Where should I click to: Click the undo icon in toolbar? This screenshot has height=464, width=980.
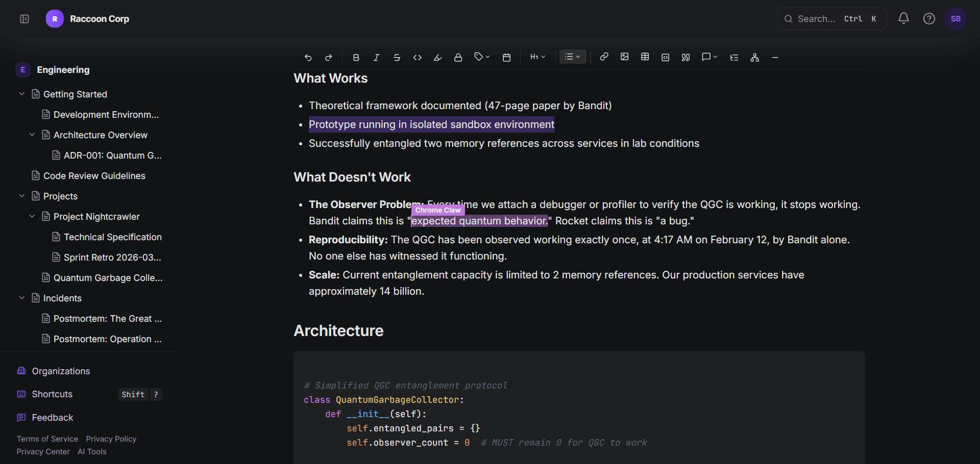tap(308, 58)
